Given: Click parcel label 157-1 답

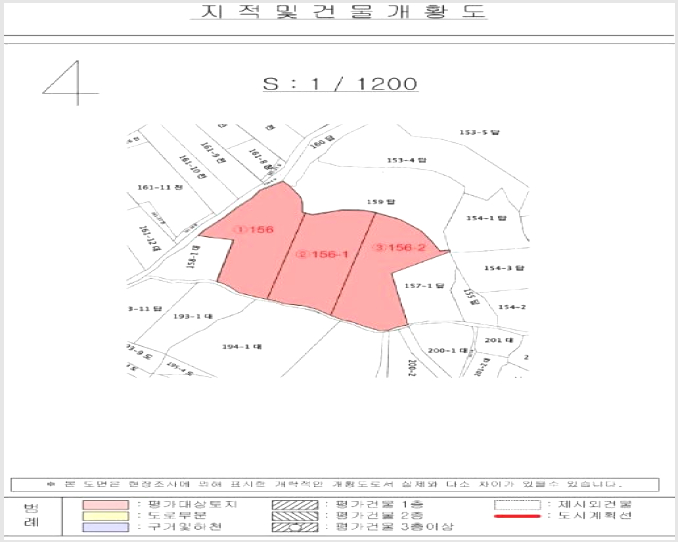Looking at the screenshot, I should coord(424,286).
